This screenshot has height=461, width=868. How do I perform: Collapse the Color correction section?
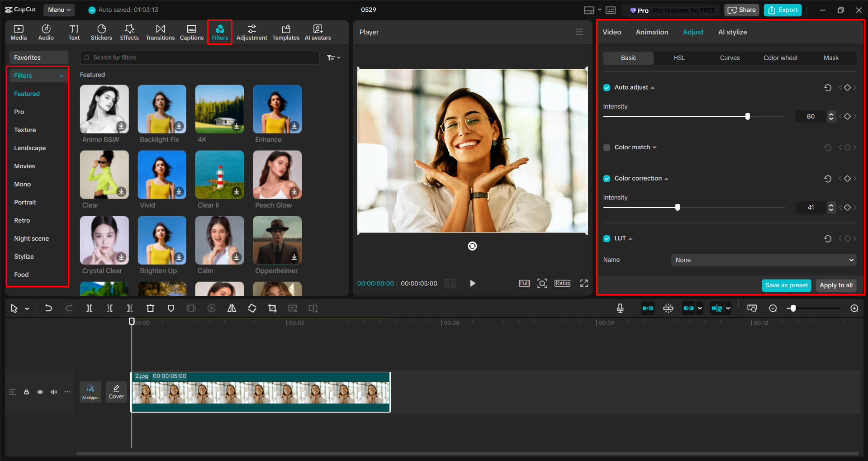click(x=666, y=178)
